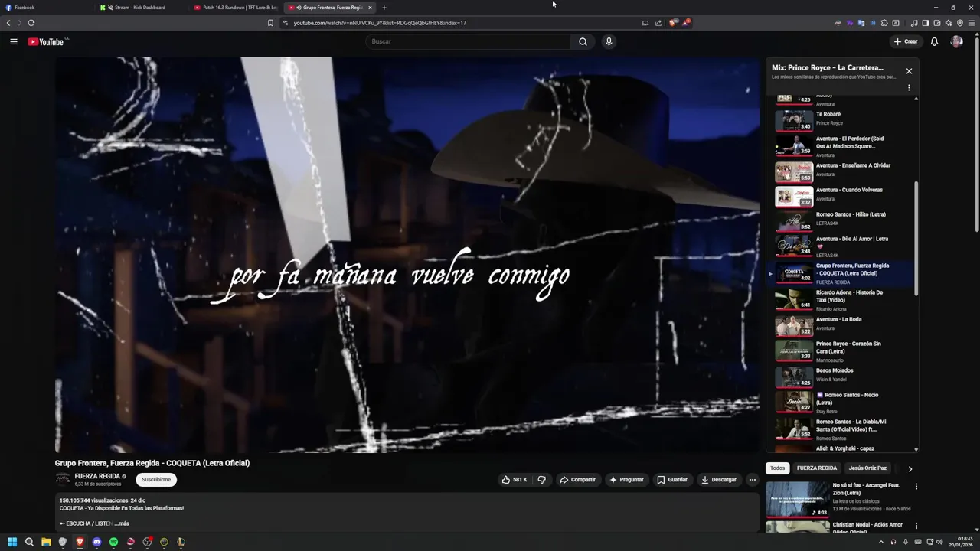The image size is (980, 551).
Task: Open the Mix playlist options menu
Action: 909,87
